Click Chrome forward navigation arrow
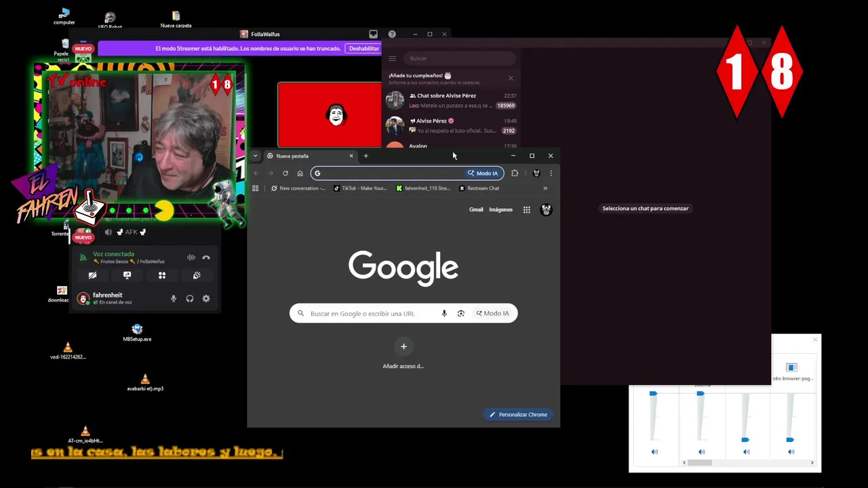 click(x=271, y=173)
